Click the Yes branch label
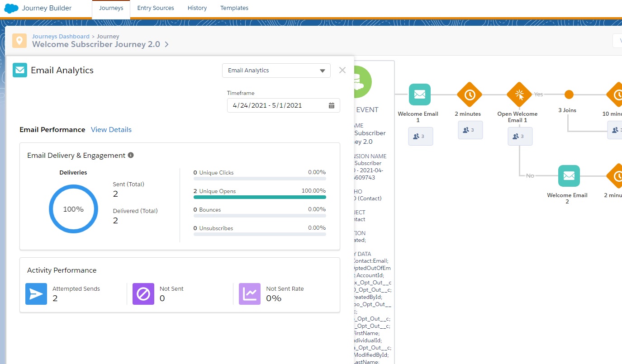Image resolution: width=622 pixels, height=364 pixels. (538, 95)
